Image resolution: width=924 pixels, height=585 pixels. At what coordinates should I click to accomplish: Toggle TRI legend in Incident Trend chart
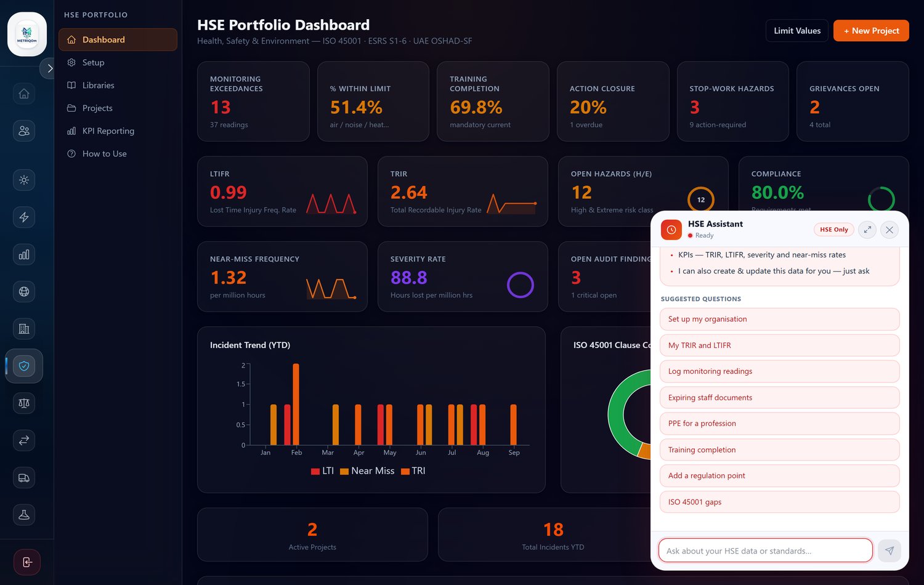coord(413,471)
